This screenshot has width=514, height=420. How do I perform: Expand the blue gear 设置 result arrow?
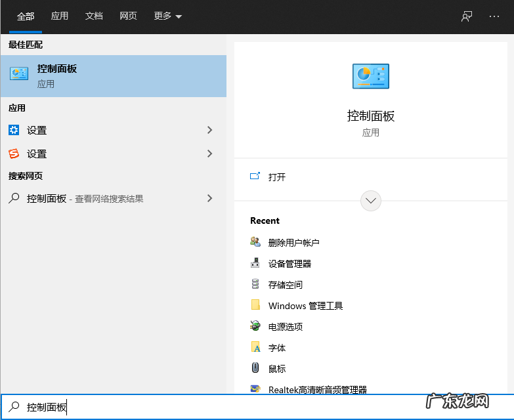[x=210, y=130]
